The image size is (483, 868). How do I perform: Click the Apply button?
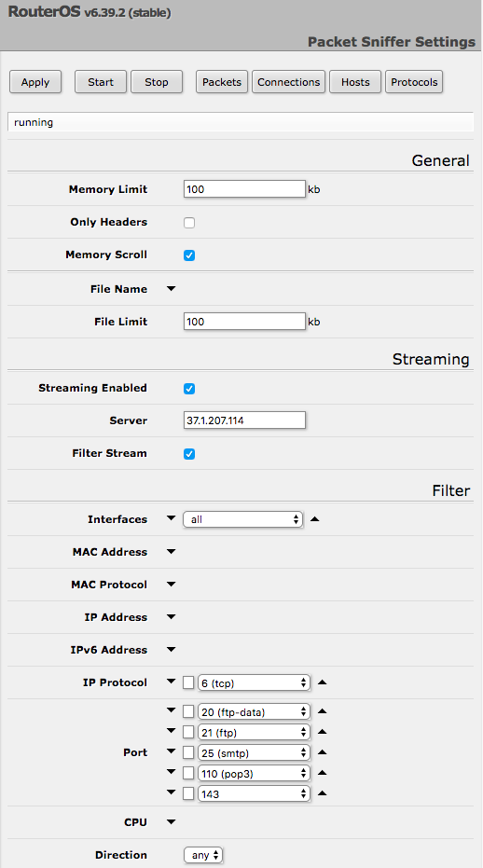coord(35,82)
